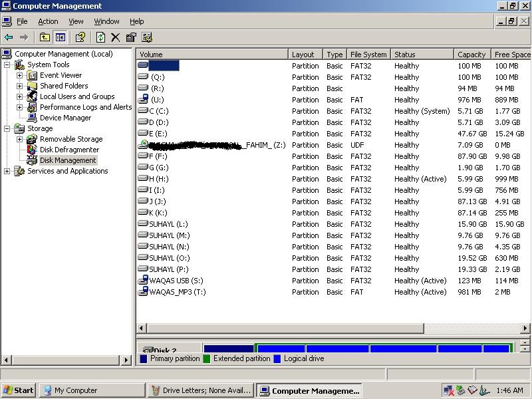
Task: Click the Performance Logs and Alerts icon
Action: click(32, 107)
